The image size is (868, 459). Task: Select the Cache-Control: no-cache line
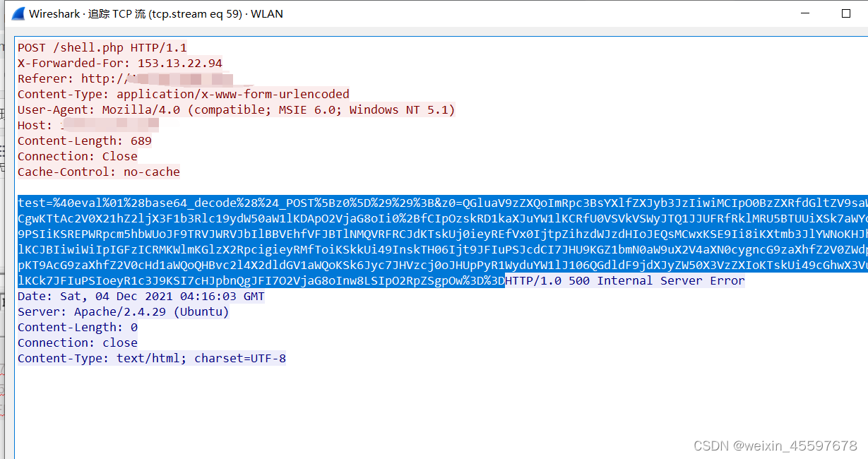(99, 172)
